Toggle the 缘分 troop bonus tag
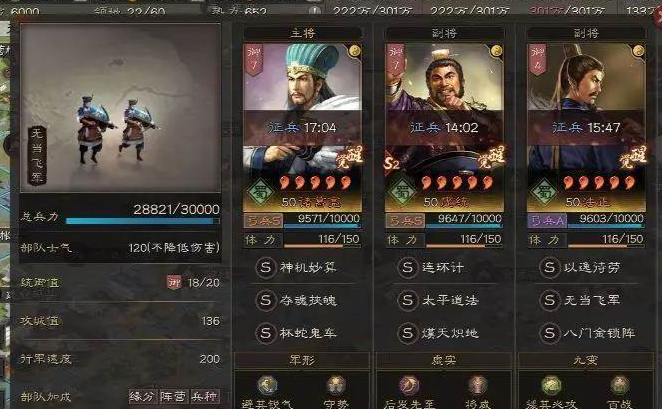The height and width of the screenshot is (409, 662). (x=143, y=396)
